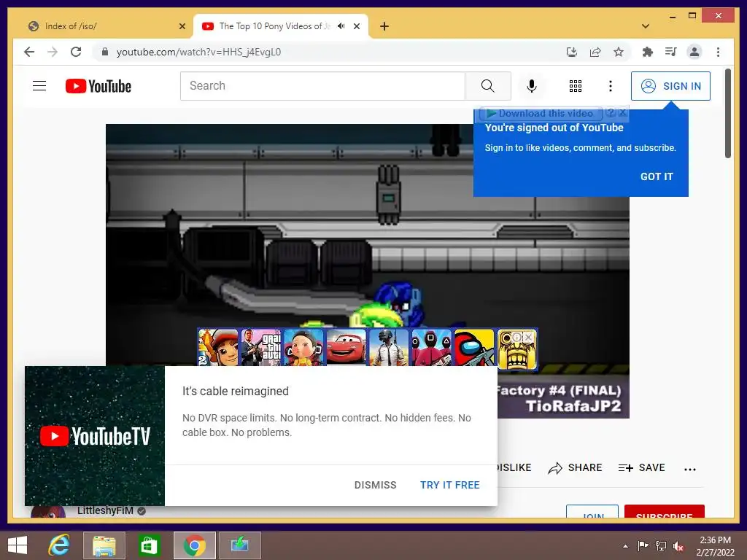747x560 pixels.
Task: Open the Windows Start button
Action: (18, 545)
